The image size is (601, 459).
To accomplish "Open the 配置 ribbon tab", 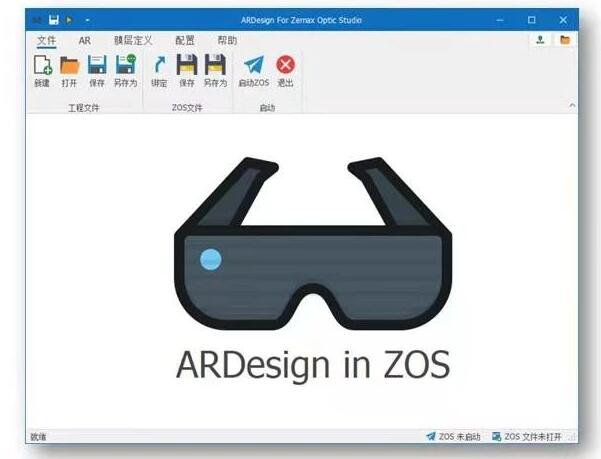I will tap(185, 41).
